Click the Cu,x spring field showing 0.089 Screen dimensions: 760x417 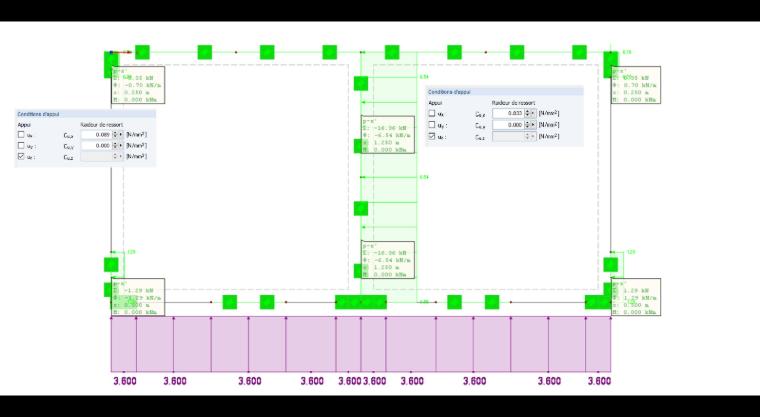click(x=96, y=134)
